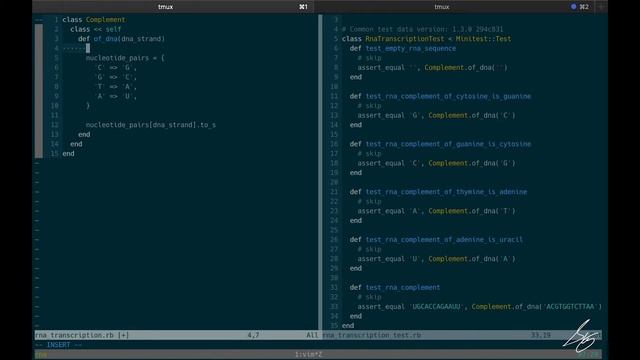
Task: Click '# skip' comment on line 32
Action: (369, 297)
